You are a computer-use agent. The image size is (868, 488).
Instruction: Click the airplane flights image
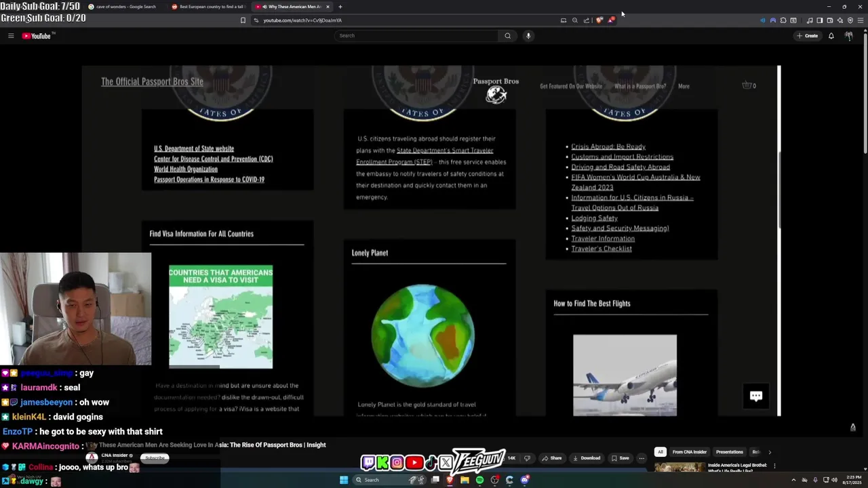coord(625,375)
